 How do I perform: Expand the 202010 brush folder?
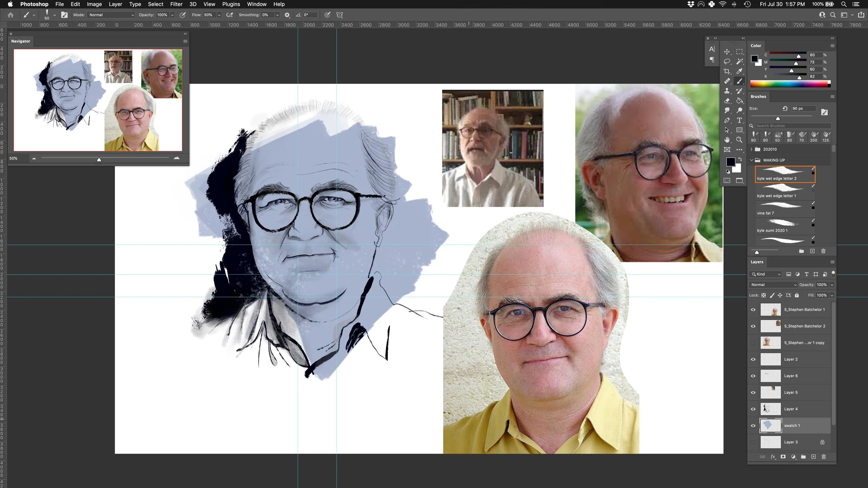coord(751,149)
